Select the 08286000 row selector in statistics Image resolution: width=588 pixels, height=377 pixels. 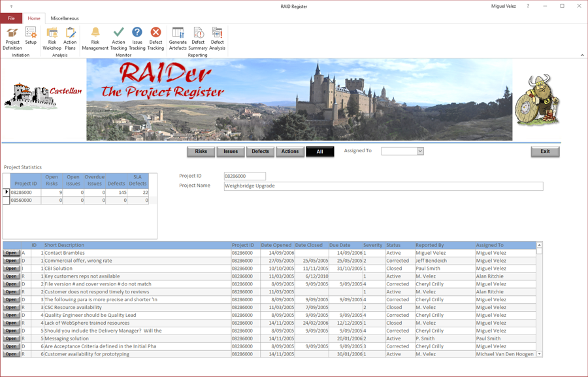click(7, 192)
